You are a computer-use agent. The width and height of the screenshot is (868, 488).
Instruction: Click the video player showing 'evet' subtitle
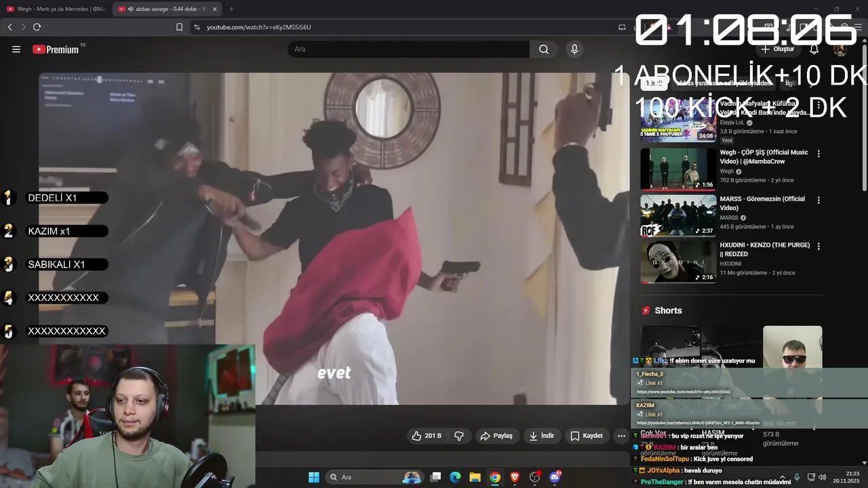tap(334, 239)
